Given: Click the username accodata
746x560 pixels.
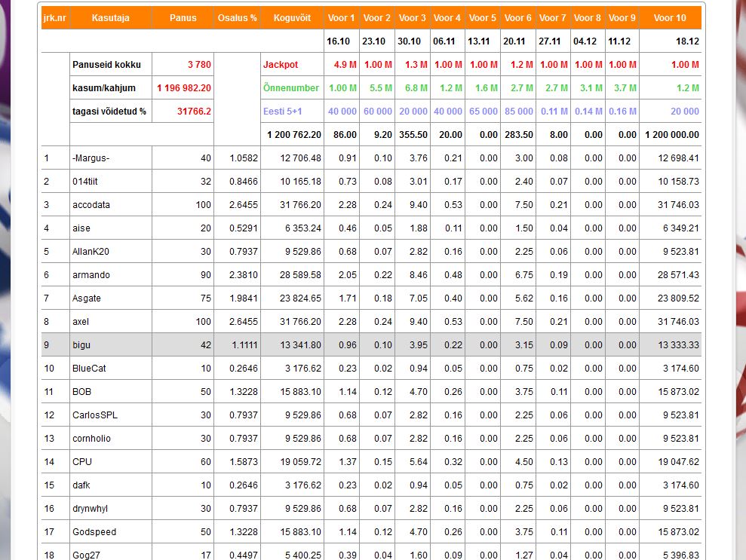Looking at the screenshot, I should [91, 205].
